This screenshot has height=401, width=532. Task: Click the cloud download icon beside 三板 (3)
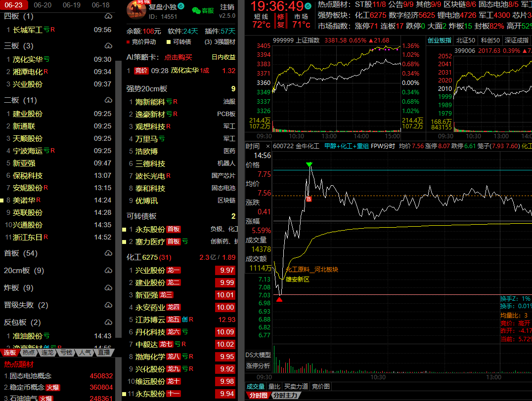click(108, 45)
